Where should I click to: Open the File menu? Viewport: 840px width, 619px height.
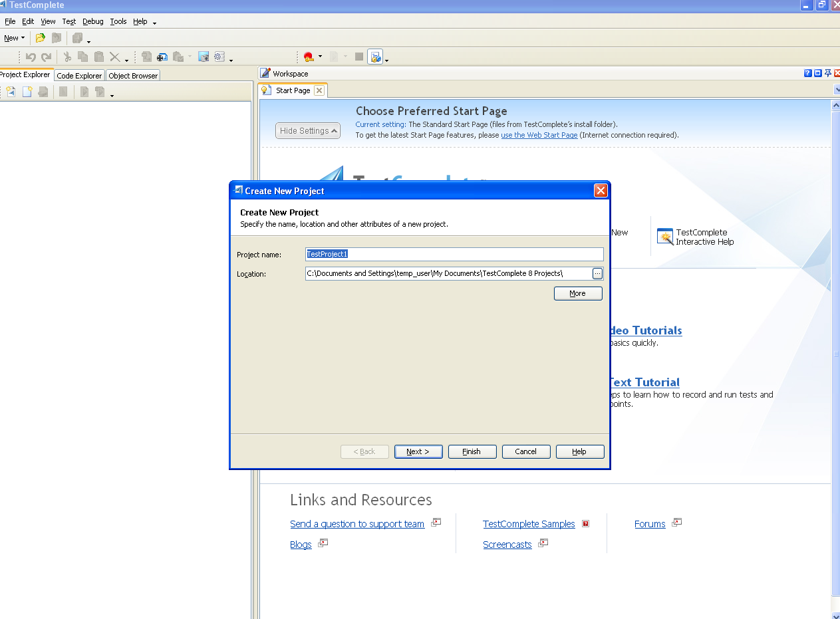(10, 21)
